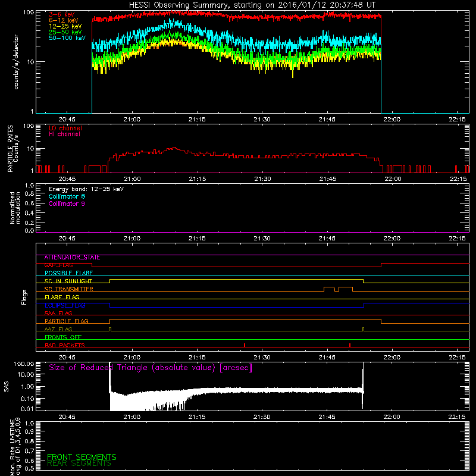Click the first SC_TRANSMITTER pulse near 21:45
Image resolution: width=476 pixels, height=476 pixels.
pyautogui.click(x=329, y=289)
